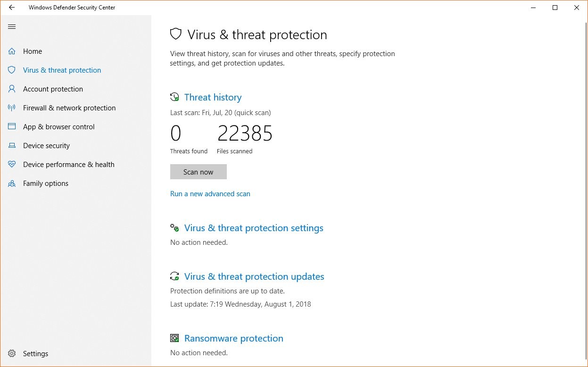Go back using the back arrow

(x=12, y=8)
